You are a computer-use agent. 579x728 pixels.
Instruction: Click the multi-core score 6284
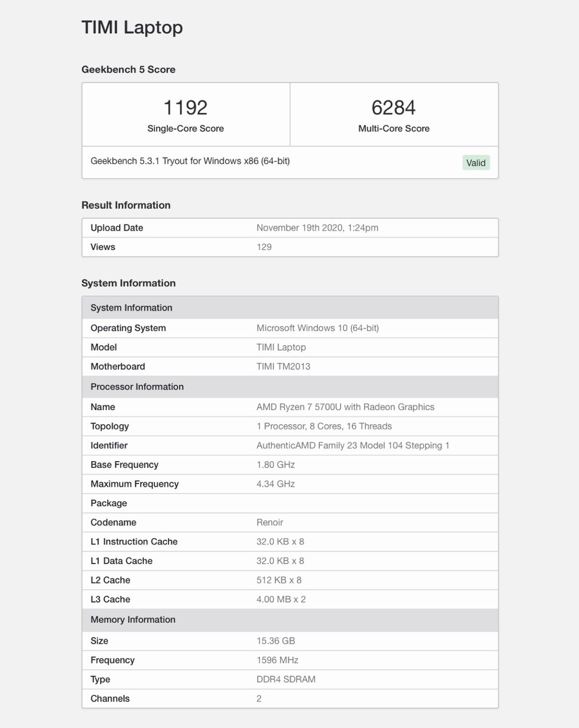coord(394,108)
